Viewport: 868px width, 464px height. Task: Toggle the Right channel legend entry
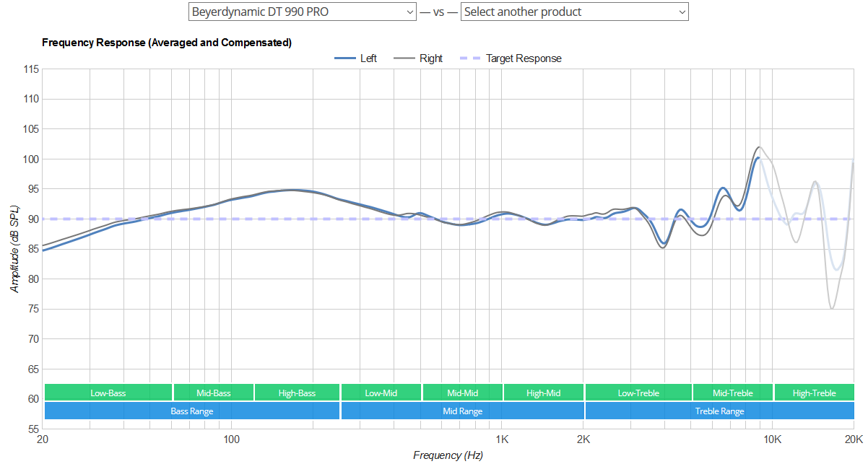coord(419,58)
